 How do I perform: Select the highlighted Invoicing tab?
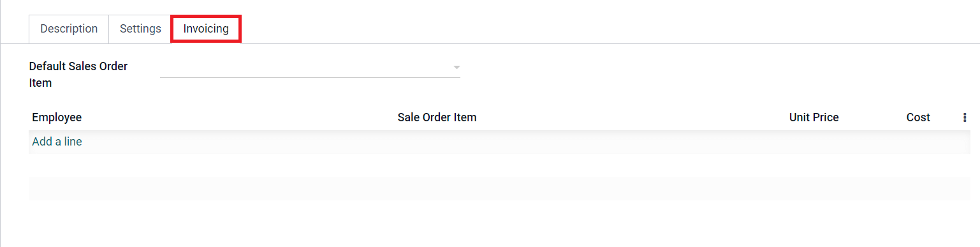206,29
